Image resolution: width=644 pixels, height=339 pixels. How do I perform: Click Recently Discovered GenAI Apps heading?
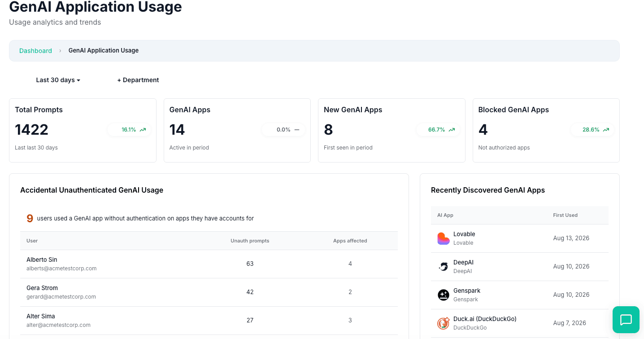click(x=488, y=190)
